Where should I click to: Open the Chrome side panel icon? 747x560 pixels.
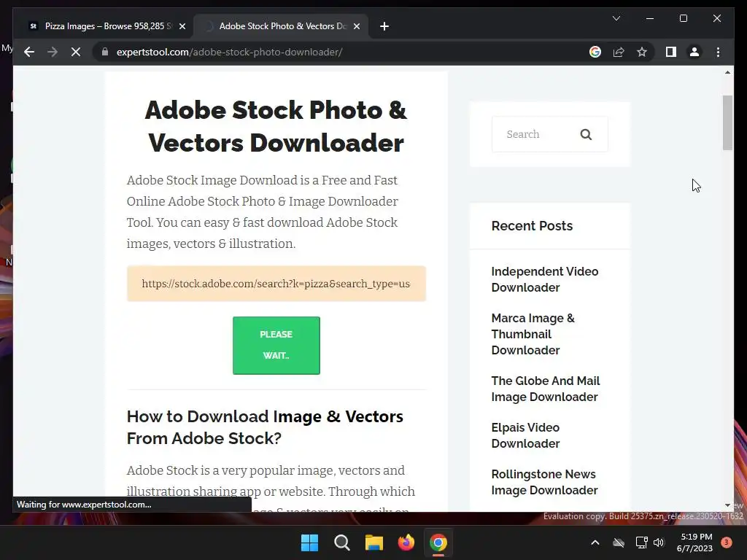[671, 52]
